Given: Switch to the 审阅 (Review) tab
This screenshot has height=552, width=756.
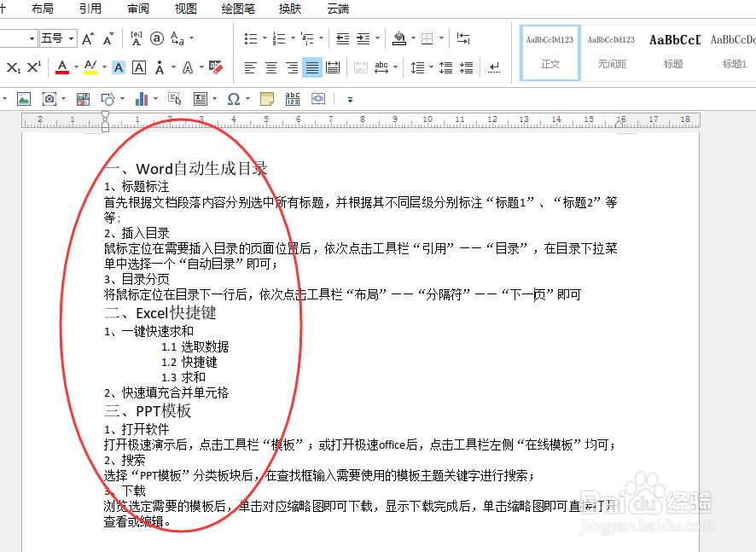Looking at the screenshot, I should [137, 9].
